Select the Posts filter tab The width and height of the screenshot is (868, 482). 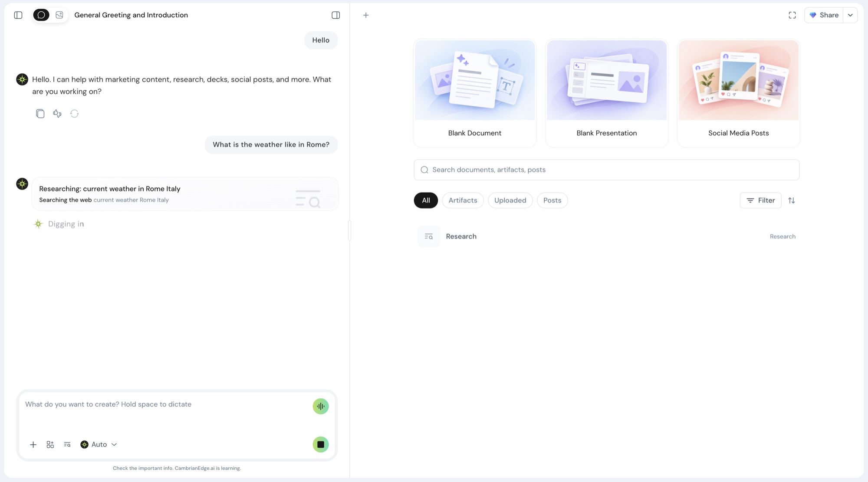pos(552,200)
